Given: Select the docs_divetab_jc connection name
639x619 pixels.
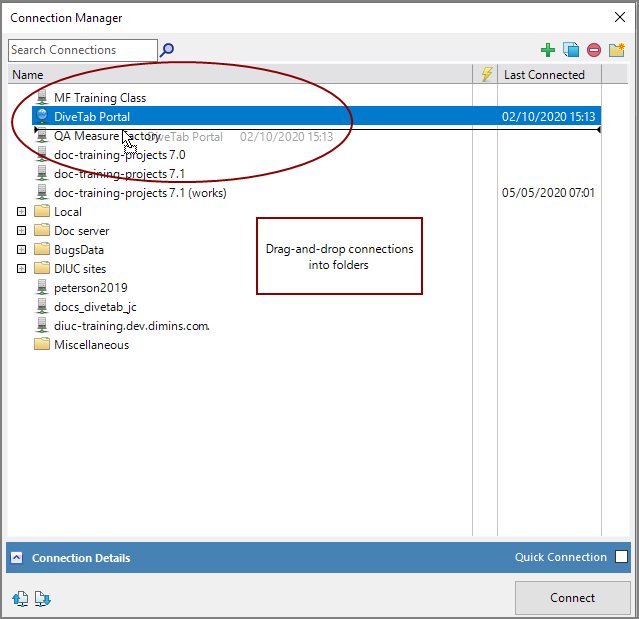Looking at the screenshot, I should click(x=95, y=307).
